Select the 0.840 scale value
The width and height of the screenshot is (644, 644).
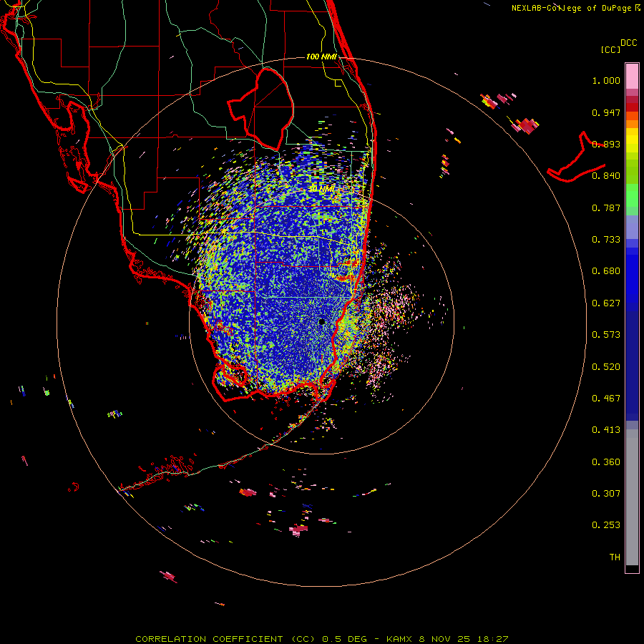(x=606, y=176)
